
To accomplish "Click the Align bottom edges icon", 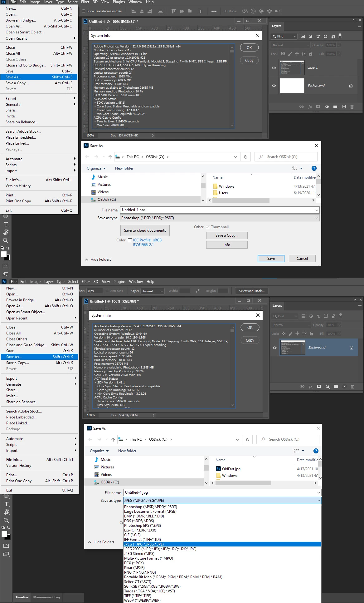I will (x=190, y=11).
